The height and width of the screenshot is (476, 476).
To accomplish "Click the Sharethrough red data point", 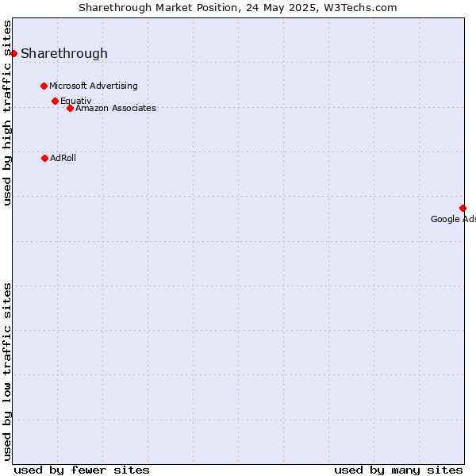I will pyautogui.click(x=13, y=54).
